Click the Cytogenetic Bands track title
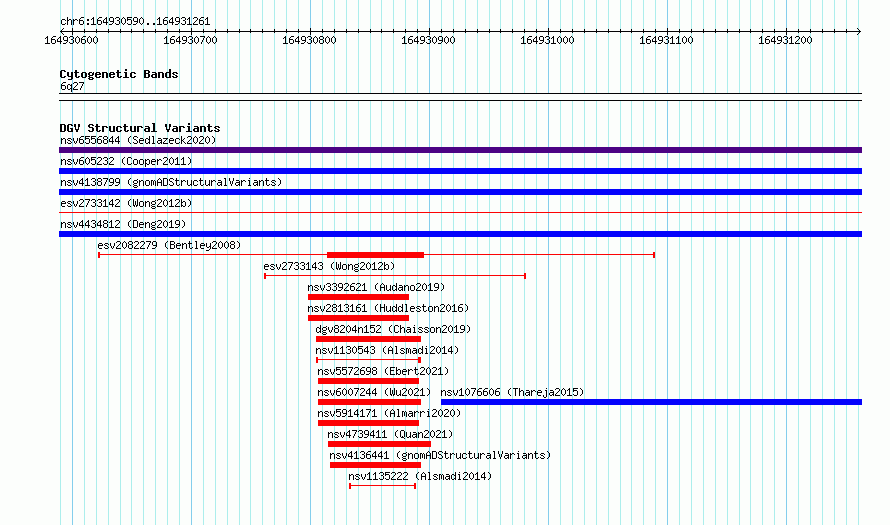 click(119, 74)
